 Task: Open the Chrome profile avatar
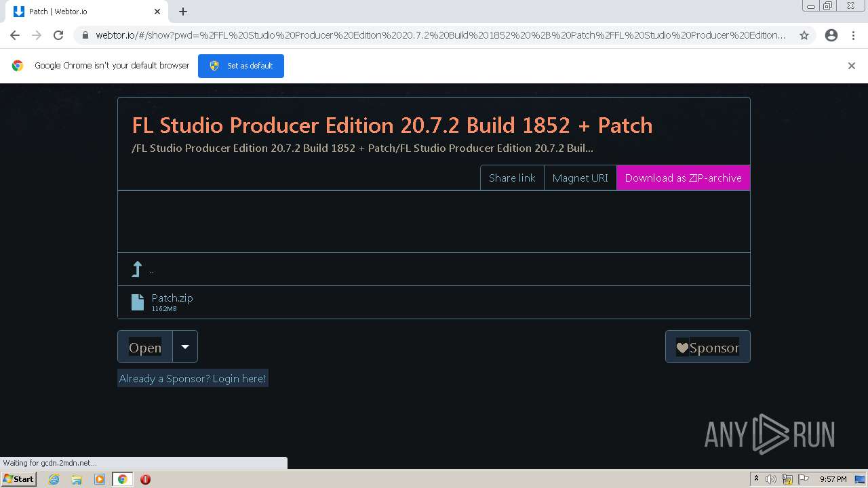click(831, 35)
